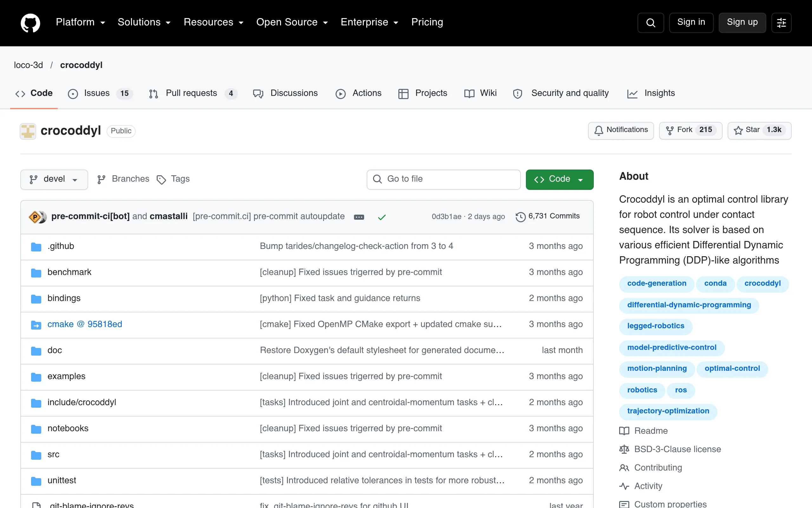The width and height of the screenshot is (812, 508).
Task: Switch to the Pull requests tab
Action: (193, 93)
